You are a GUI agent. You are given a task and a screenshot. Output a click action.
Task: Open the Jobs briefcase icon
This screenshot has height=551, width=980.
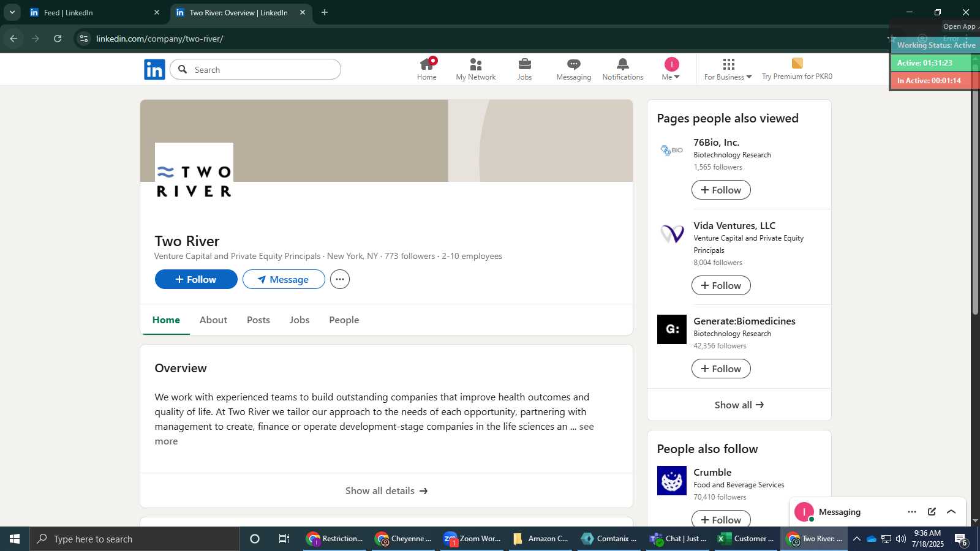(x=525, y=69)
